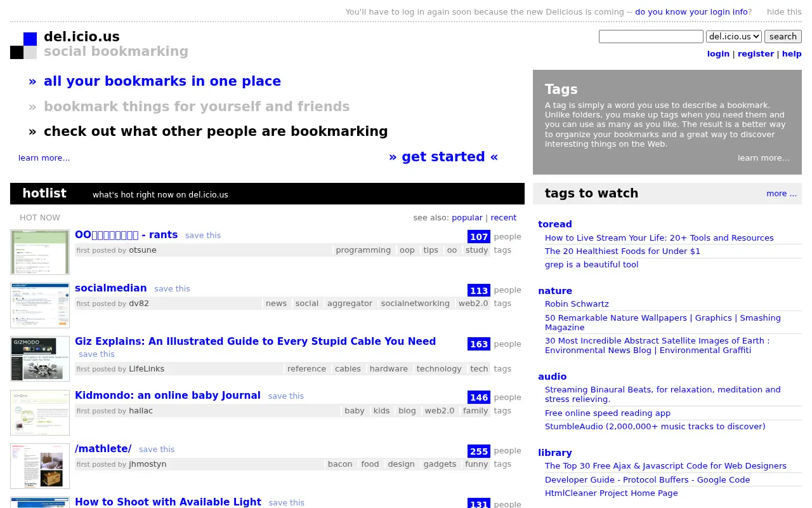Select the 'aggregator' tag on socialmedian

tap(350, 304)
